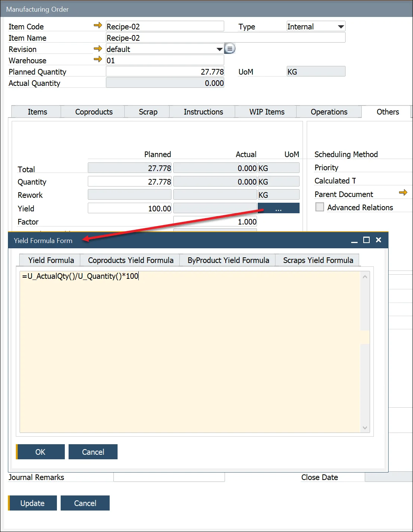Click the Revision link arrow
Viewport: 413px width, 532px height.
tap(98, 49)
